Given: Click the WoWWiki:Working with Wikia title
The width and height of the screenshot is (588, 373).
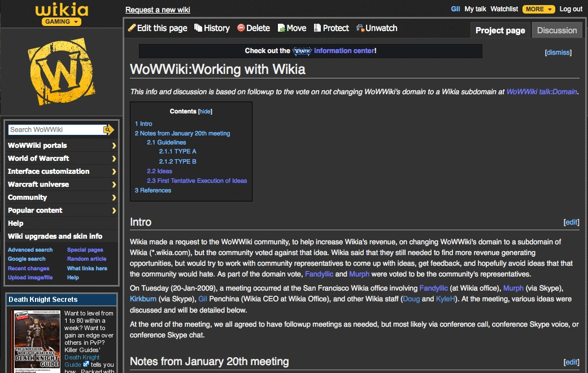Looking at the screenshot, I should tap(217, 69).
